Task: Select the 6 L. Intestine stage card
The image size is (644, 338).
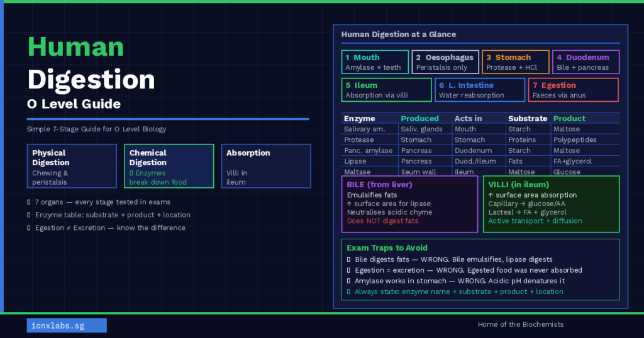Action: [x=479, y=90]
